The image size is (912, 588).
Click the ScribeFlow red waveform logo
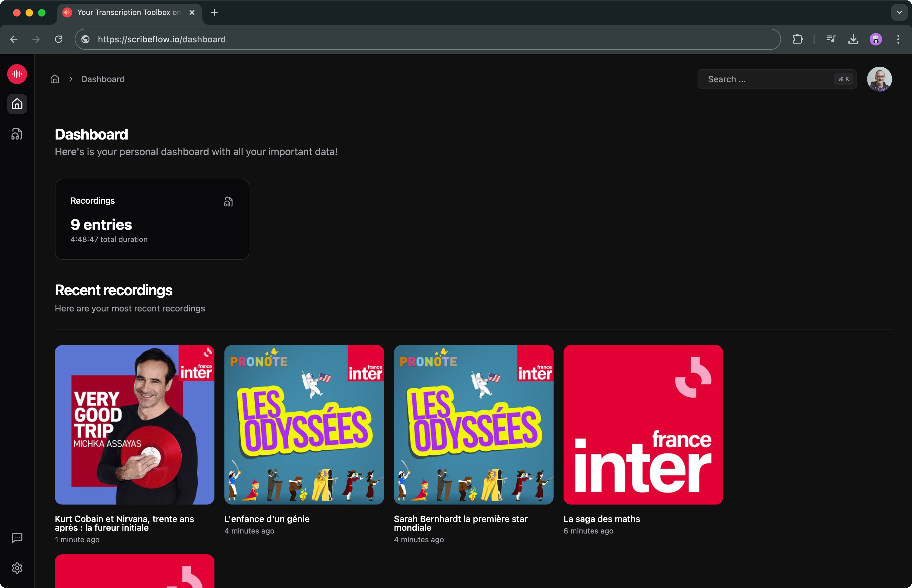coord(17,74)
